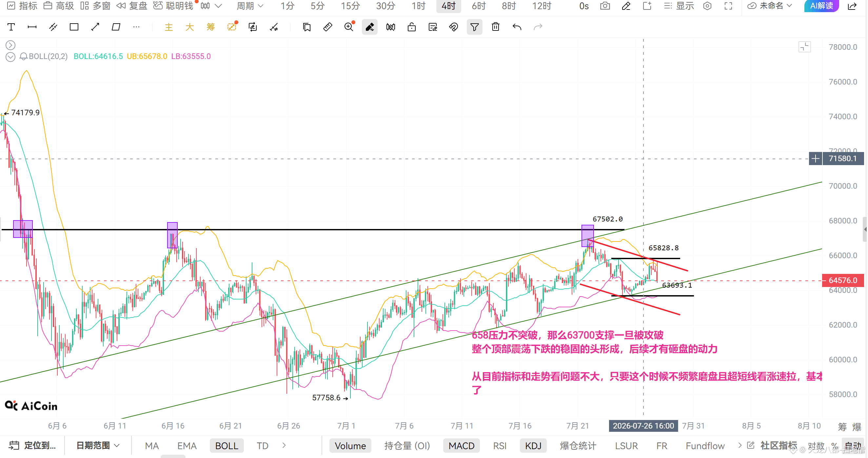Click the 2026-07-26 16:00 date label
The width and height of the screenshot is (868, 458).
[x=643, y=426]
